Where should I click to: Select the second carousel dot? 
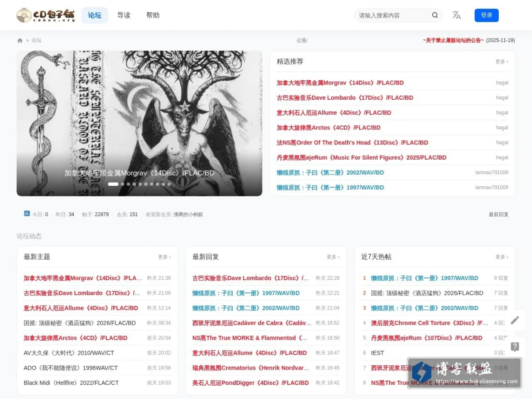click(122, 184)
